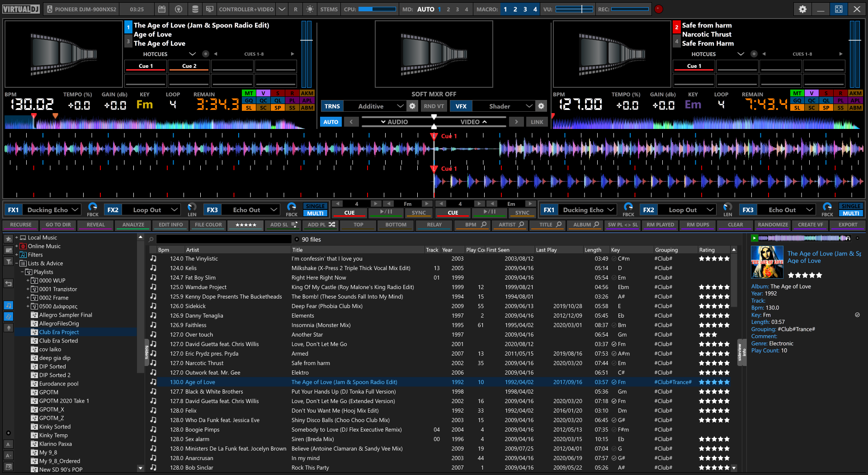This screenshot has width=868, height=475.
Task: Toggle AUTO video crossfader button
Action: click(330, 122)
